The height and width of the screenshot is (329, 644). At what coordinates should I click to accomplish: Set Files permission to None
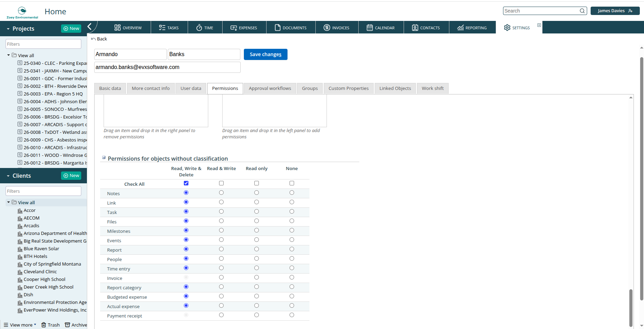tap(292, 221)
